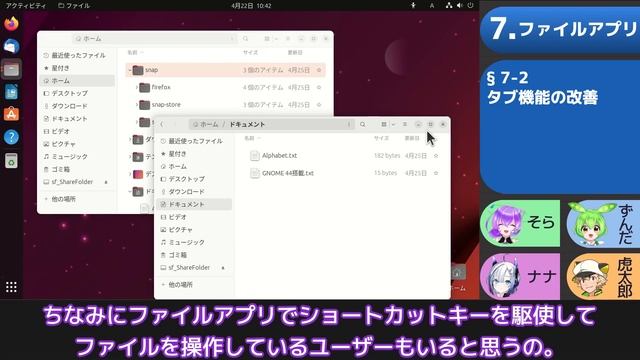Star the firefox folder in ホーム window
The height and width of the screenshot is (360, 640).
point(319,87)
